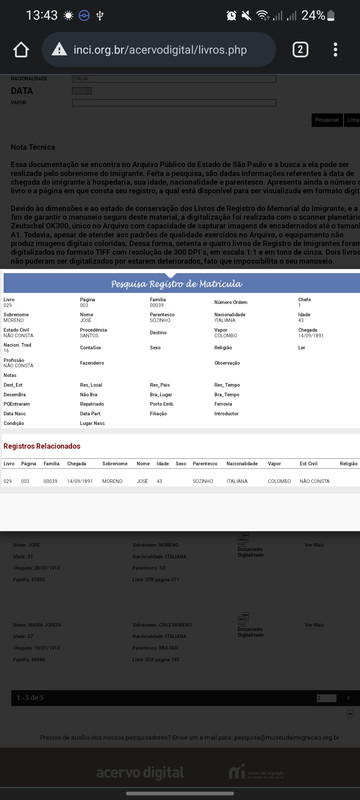Click the Chegada column header in related table

coord(76,464)
